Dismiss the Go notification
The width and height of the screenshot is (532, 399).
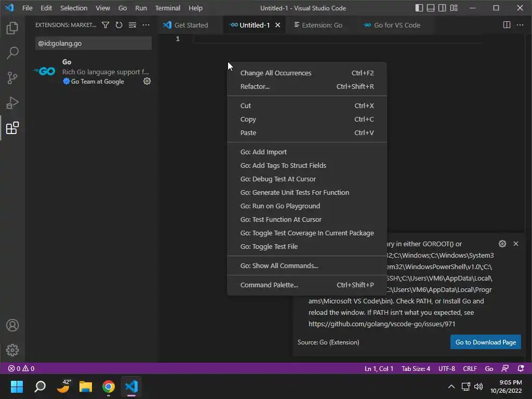pos(516,244)
